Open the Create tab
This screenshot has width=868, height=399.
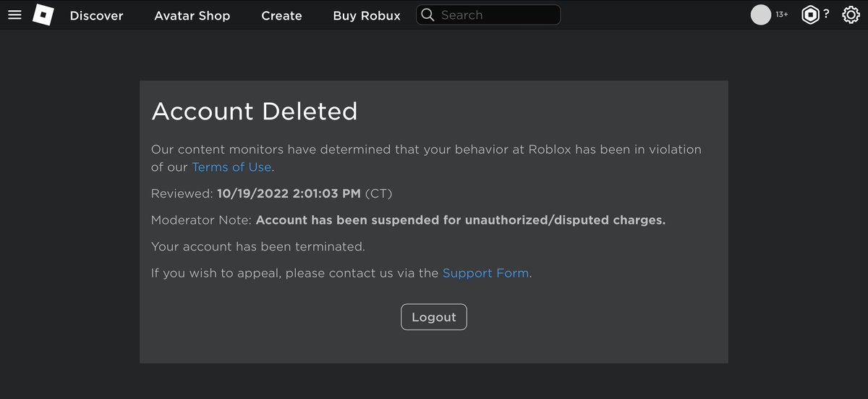click(x=281, y=15)
